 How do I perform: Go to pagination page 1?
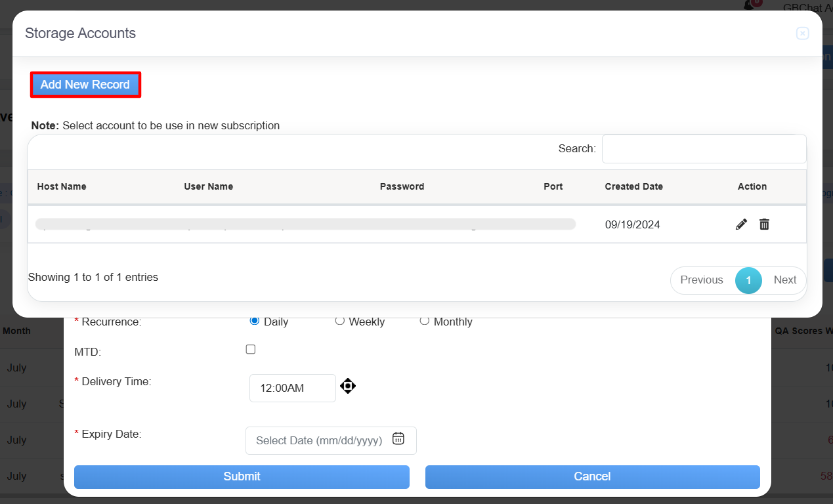pyautogui.click(x=748, y=280)
